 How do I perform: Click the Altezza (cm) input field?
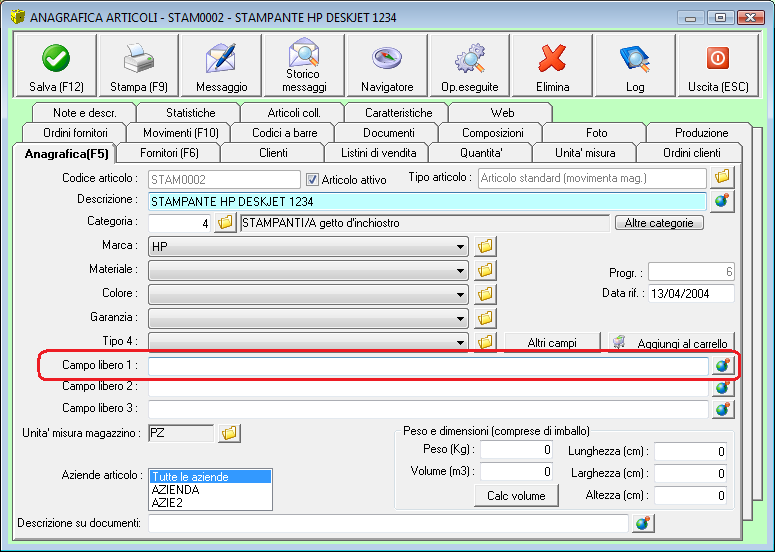[x=690, y=495]
